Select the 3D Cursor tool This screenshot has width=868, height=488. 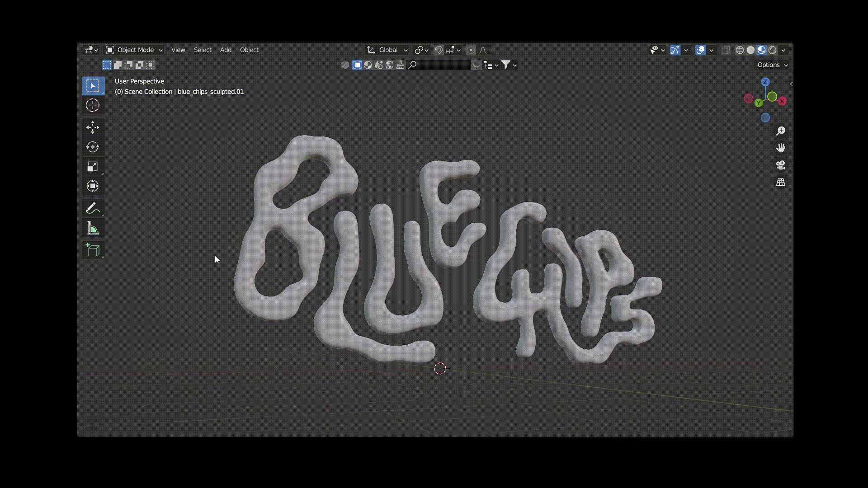tap(93, 105)
